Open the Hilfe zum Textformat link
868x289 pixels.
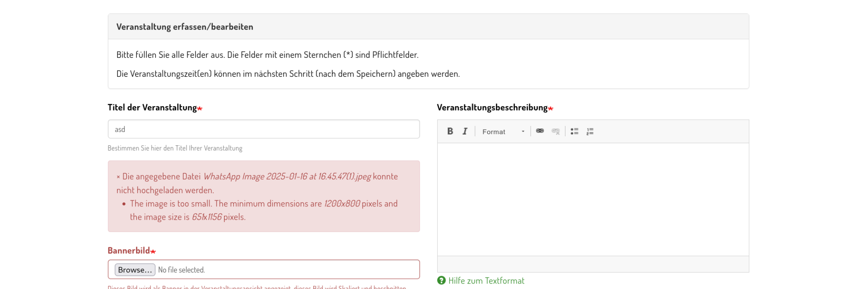pyautogui.click(x=486, y=281)
